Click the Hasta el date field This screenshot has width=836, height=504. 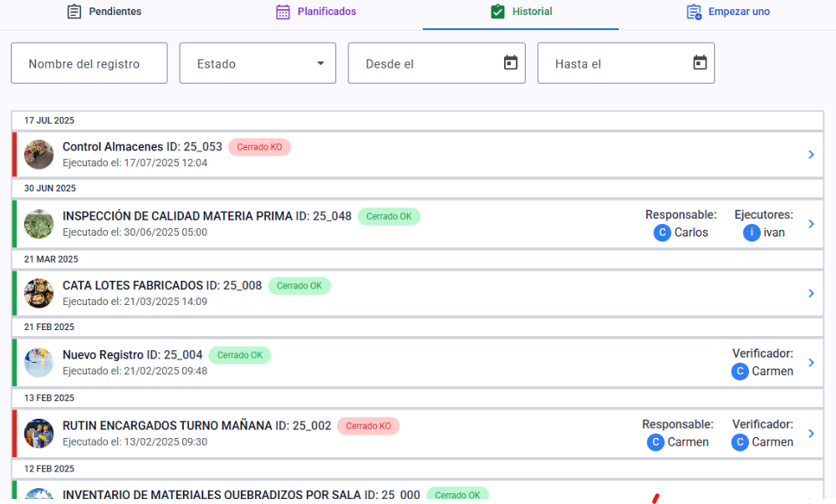[626, 64]
